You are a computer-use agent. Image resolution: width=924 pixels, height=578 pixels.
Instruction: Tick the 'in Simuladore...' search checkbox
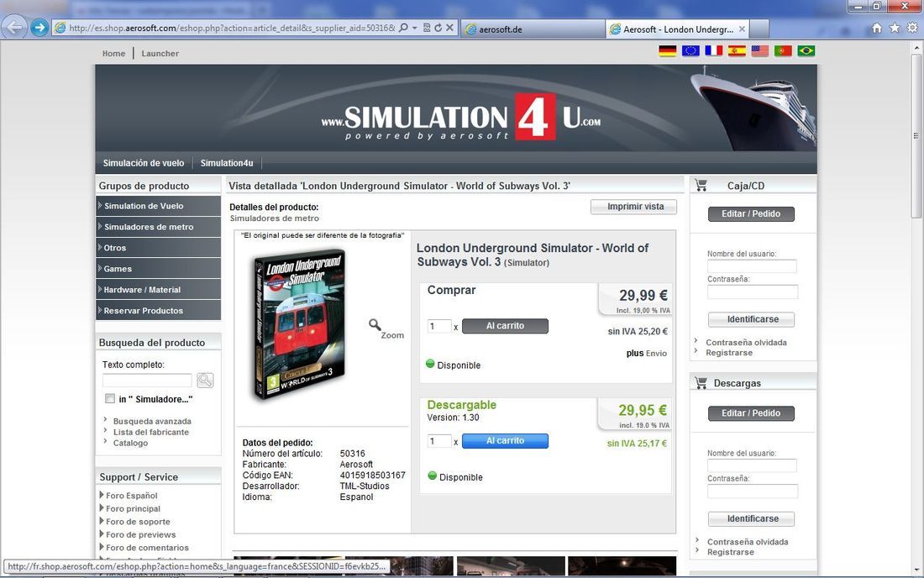[x=109, y=399]
